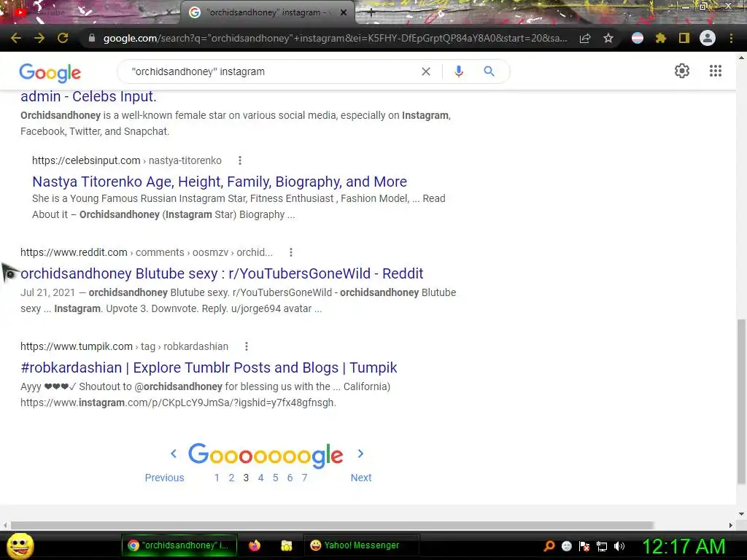This screenshot has height=560, width=747.
Task: Go back to the previous page in Chrome
Action: [x=16, y=38]
